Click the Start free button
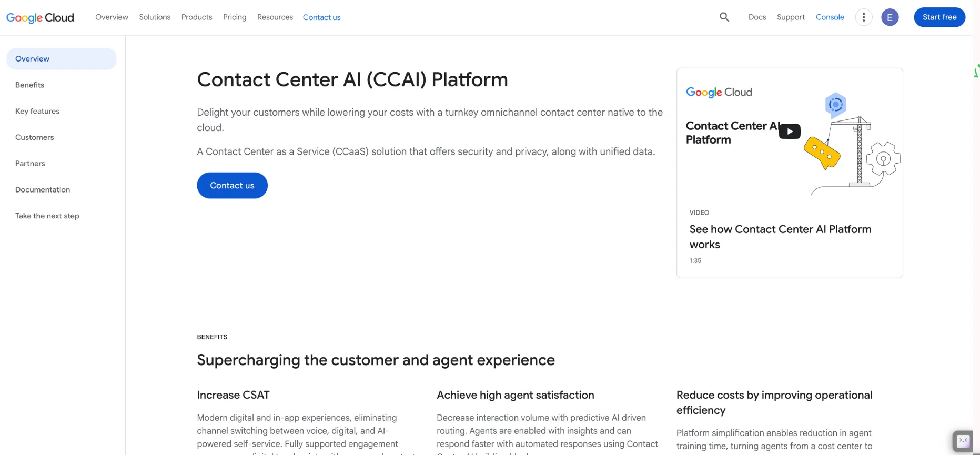 coord(939,17)
